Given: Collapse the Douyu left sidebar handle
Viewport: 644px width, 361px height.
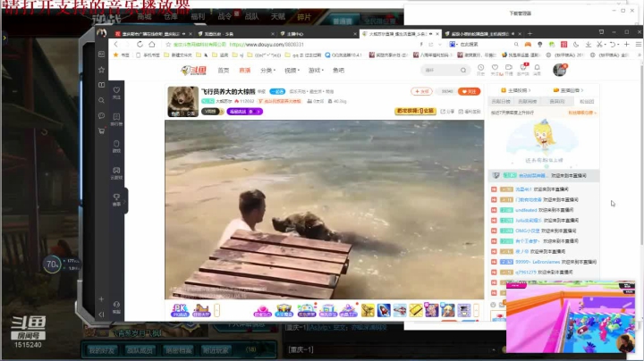Looking at the screenshot, I should (x=125, y=200).
